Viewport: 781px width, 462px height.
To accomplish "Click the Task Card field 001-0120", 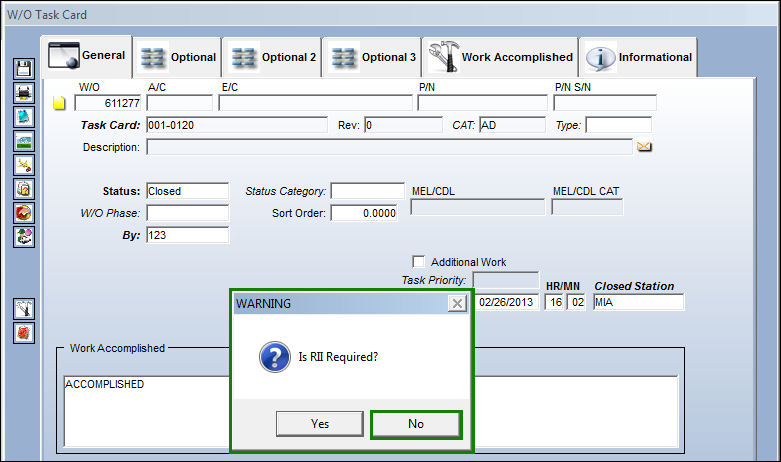I will pyautogui.click(x=237, y=125).
